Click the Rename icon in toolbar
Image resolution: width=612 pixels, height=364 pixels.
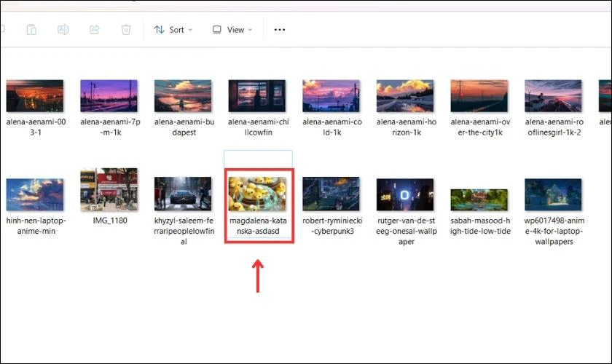pyautogui.click(x=63, y=30)
